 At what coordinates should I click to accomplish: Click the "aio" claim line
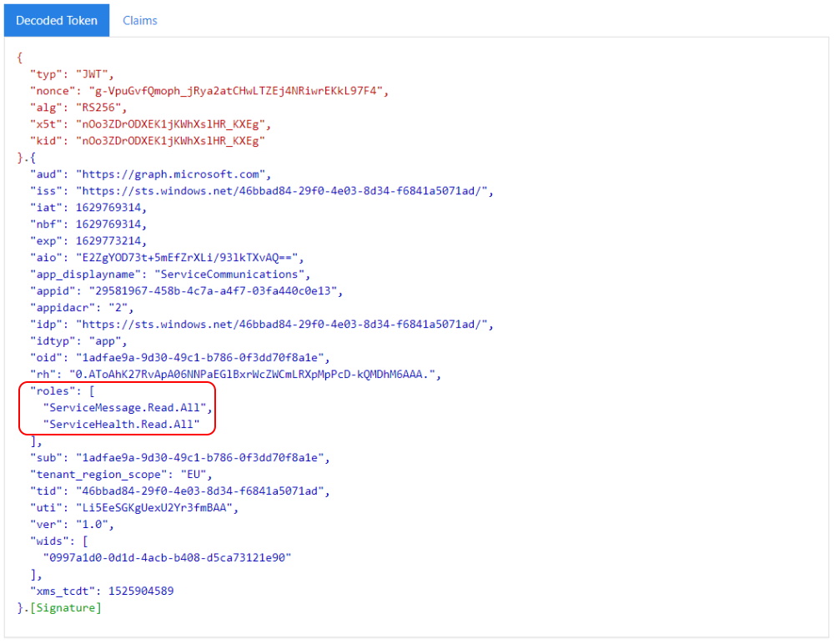pos(167,258)
